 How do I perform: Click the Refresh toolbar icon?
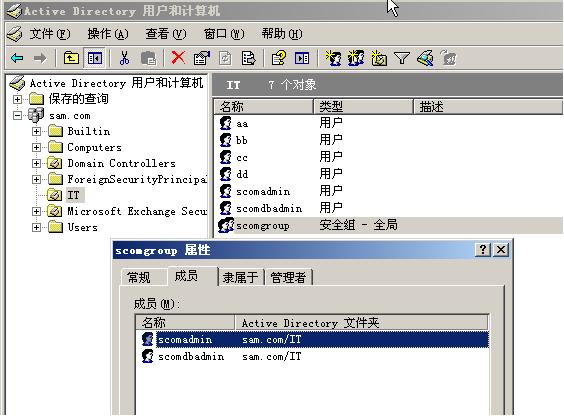click(225, 58)
